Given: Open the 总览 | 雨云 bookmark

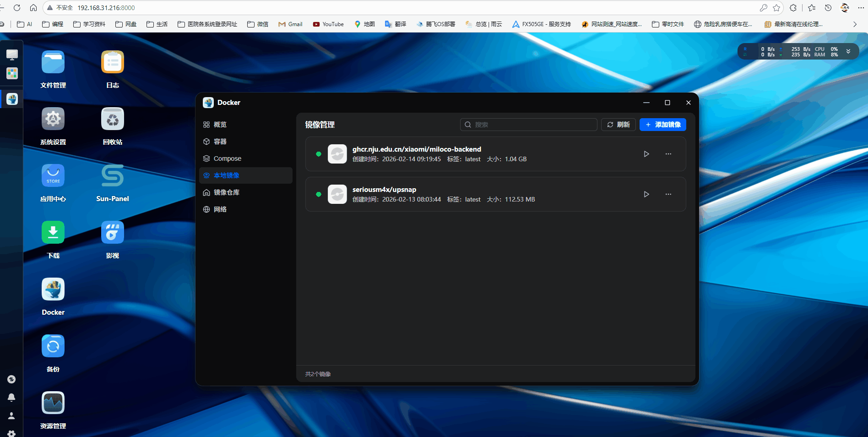Looking at the screenshot, I should point(483,24).
